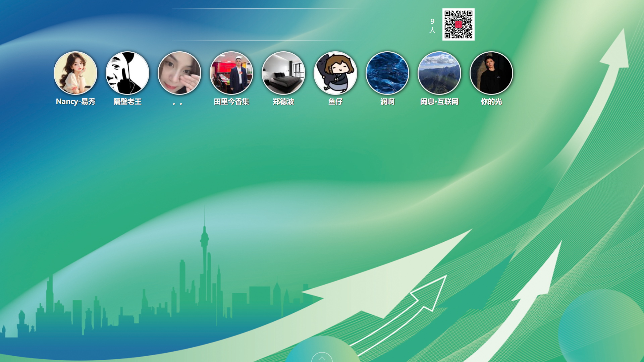Expand the bottom panel with the up chevron
The image size is (644, 362).
pyautogui.click(x=322, y=358)
